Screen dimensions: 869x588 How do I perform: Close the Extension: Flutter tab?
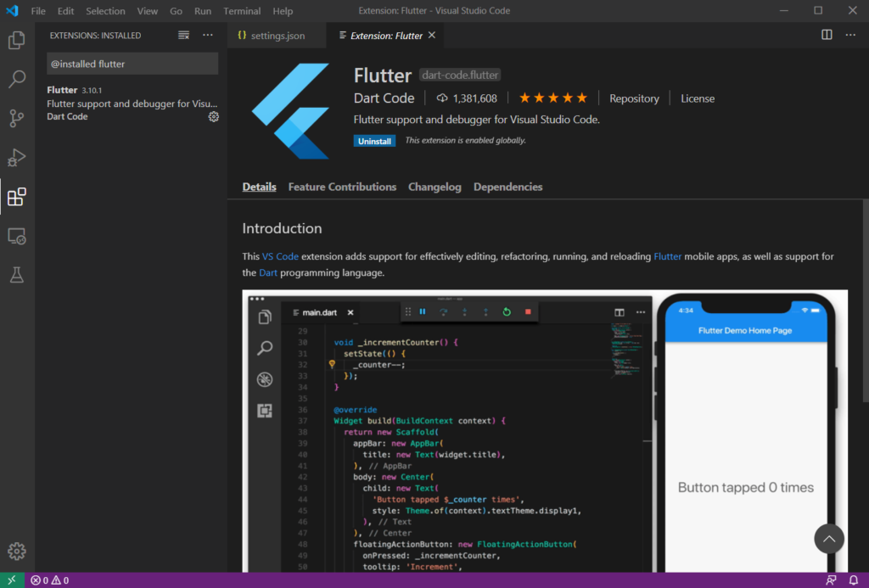pos(432,35)
